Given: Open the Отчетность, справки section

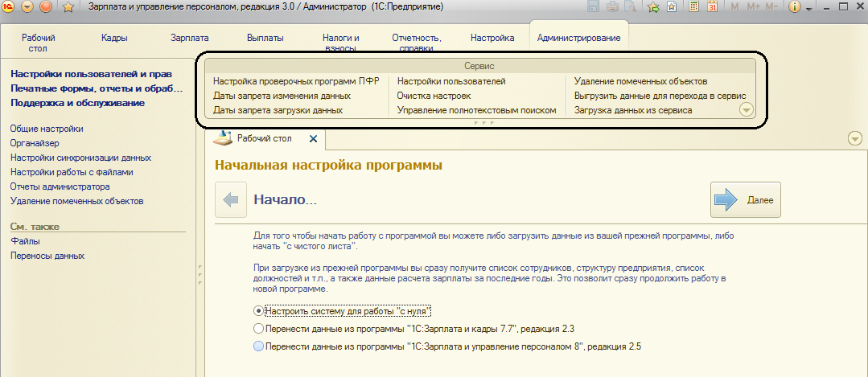Looking at the screenshot, I should 416,43.
